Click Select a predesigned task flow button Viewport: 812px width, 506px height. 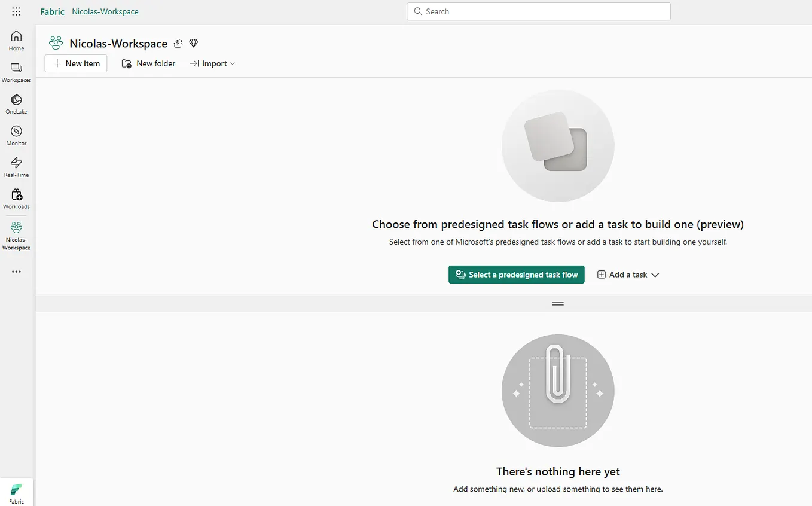517,275
